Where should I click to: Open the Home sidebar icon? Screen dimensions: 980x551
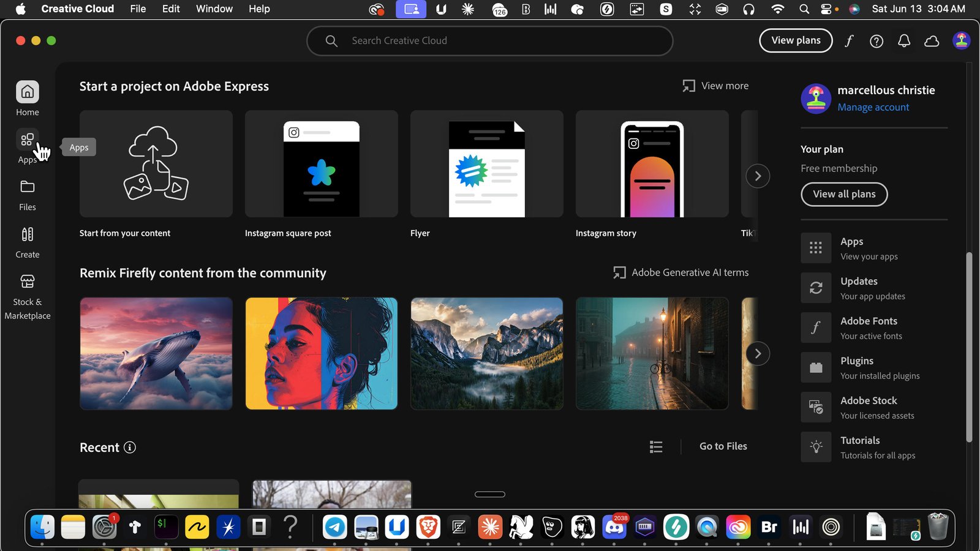click(x=28, y=92)
